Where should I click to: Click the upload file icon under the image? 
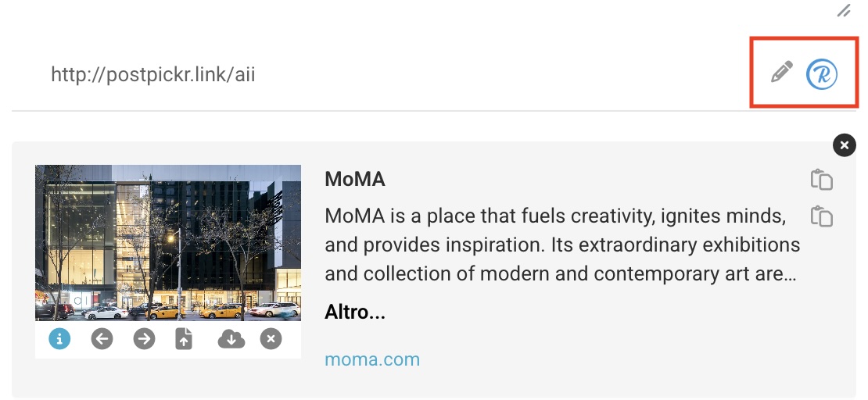tap(184, 339)
